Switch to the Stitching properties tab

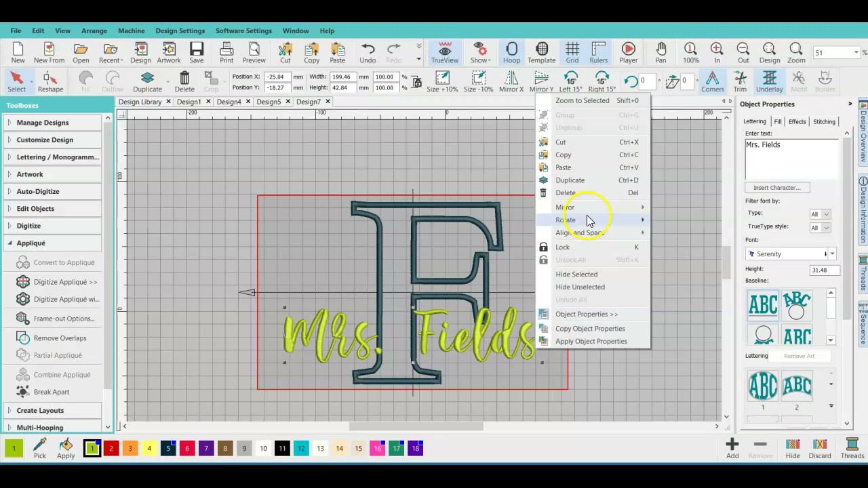824,121
